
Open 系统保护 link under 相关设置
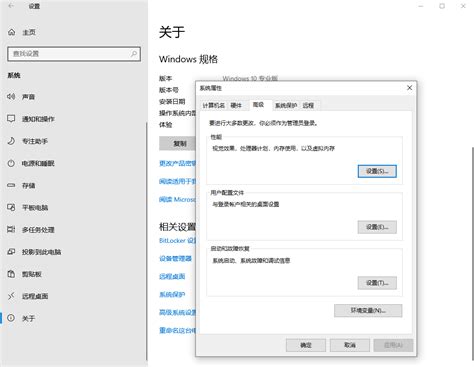172,294
